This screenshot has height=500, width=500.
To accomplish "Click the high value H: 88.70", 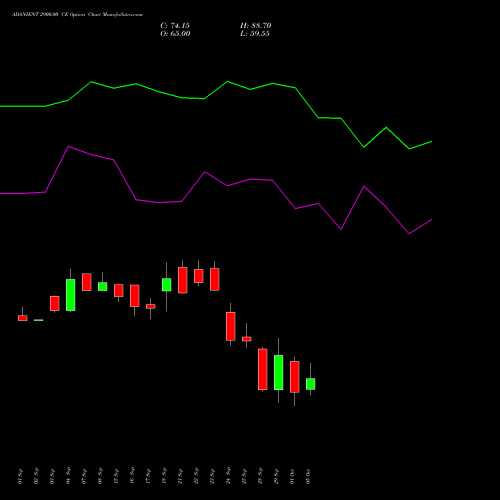I will 255,25.
